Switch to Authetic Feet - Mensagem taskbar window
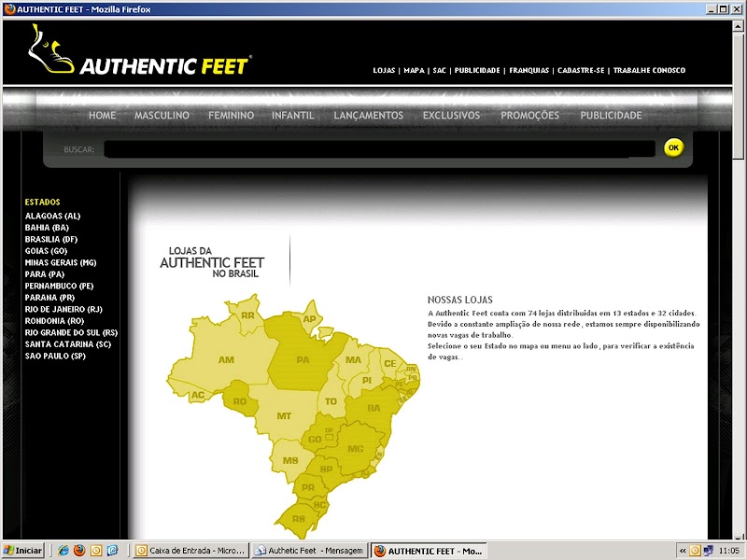Screen dimensions: 747x560 point(310,551)
